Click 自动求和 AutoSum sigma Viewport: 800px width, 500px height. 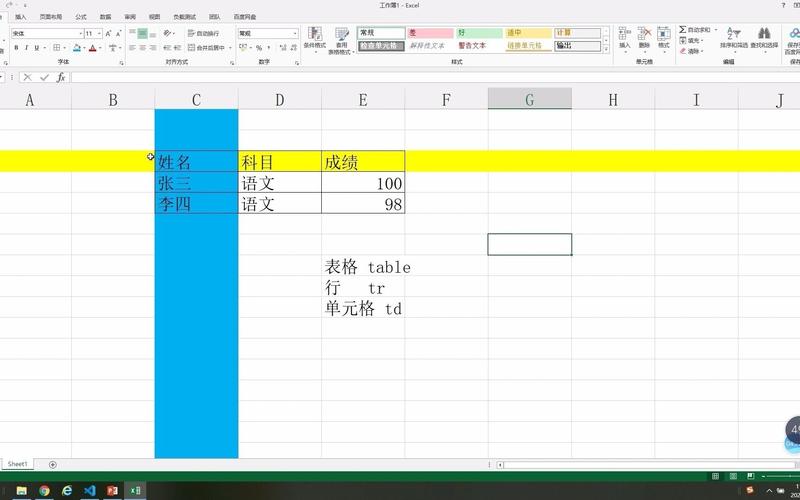[694, 30]
